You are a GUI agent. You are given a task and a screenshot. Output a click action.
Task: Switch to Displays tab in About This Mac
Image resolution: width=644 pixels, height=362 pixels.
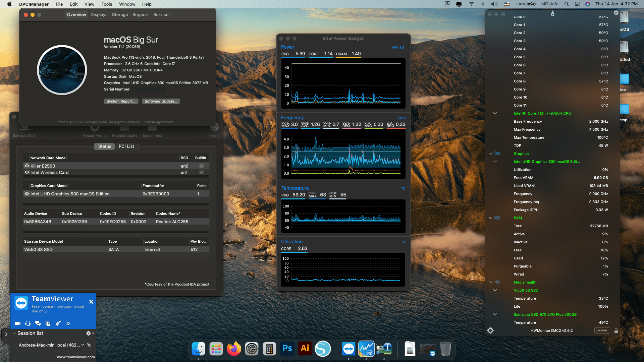tap(99, 15)
